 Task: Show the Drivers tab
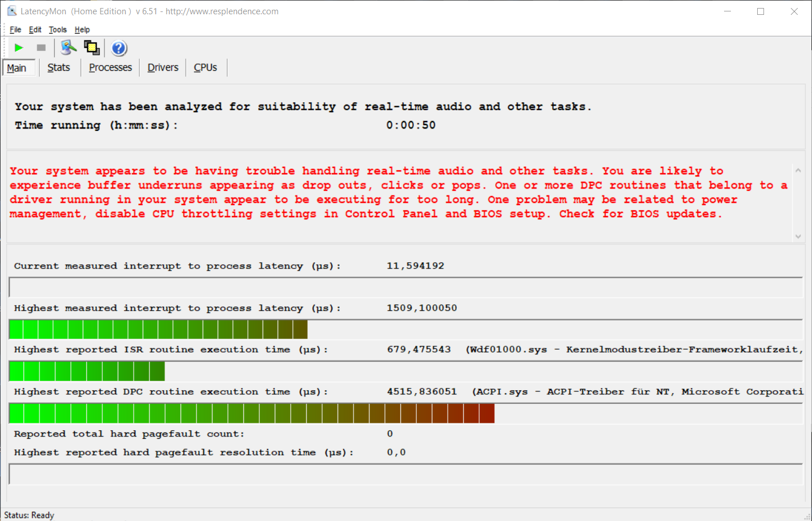pyautogui.click(x=163, y=67)
